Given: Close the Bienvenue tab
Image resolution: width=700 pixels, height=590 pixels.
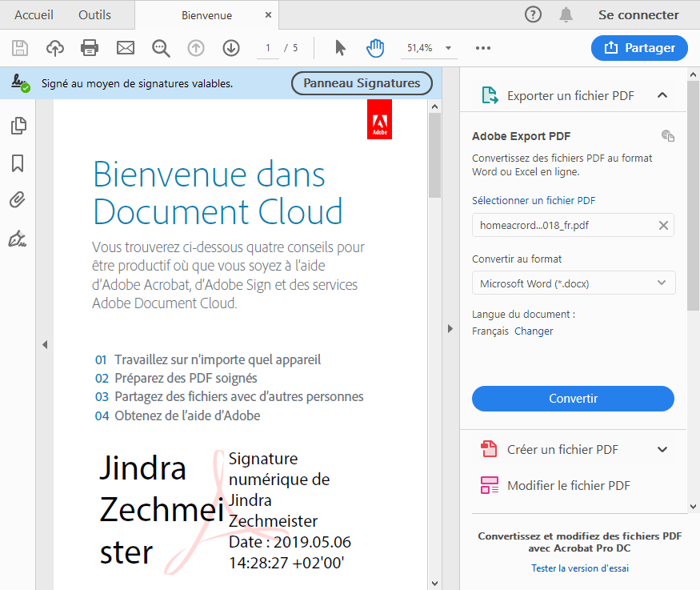Looking at the screenshot, I should click(x=268, y=15).
